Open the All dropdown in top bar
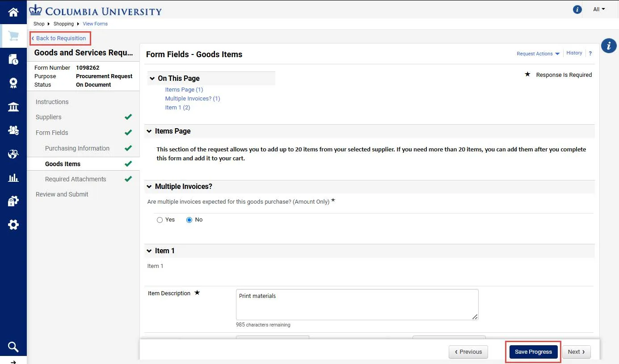 click(x=599, y=9)
